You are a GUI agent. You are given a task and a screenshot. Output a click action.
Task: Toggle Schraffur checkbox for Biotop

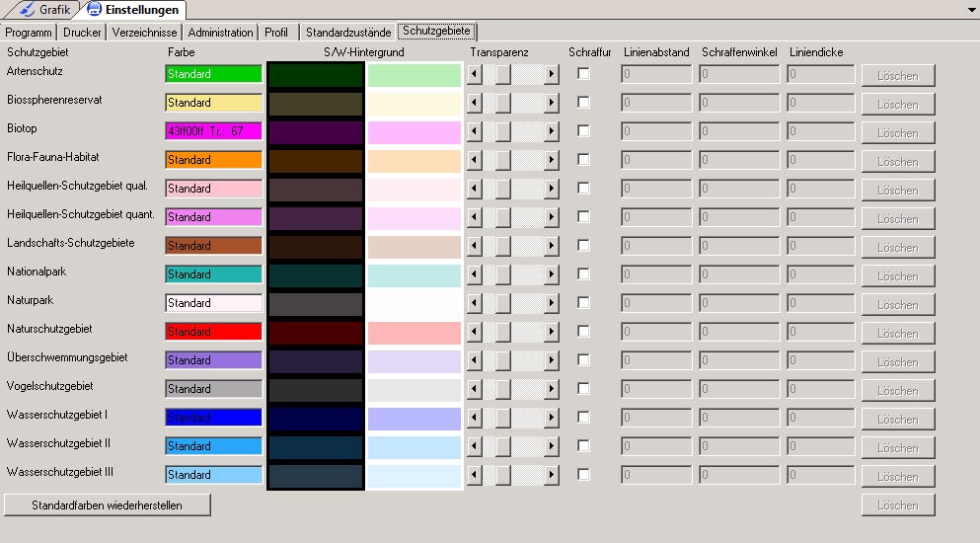583,131
